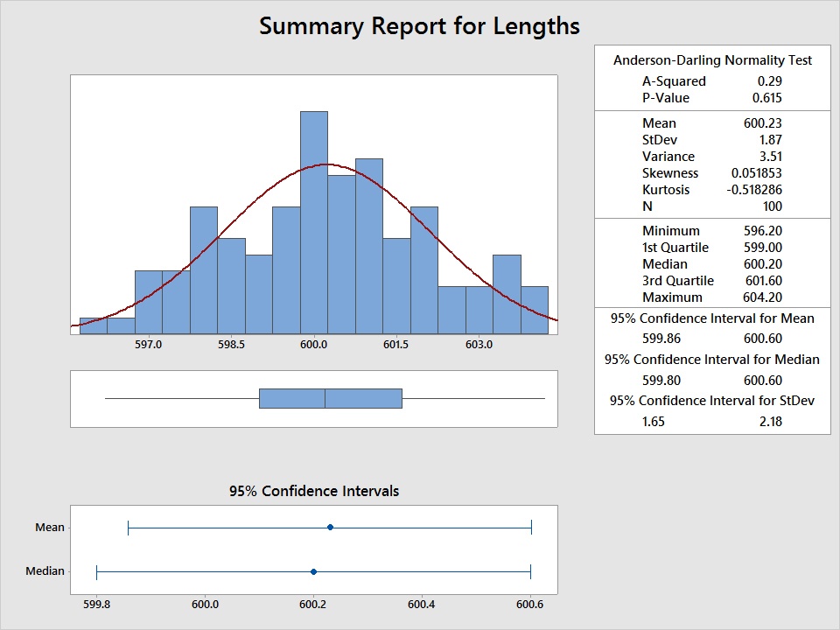Select the boxplot's right whisker
The width and height of the screenshot is (840, 630).
point(473,398)
